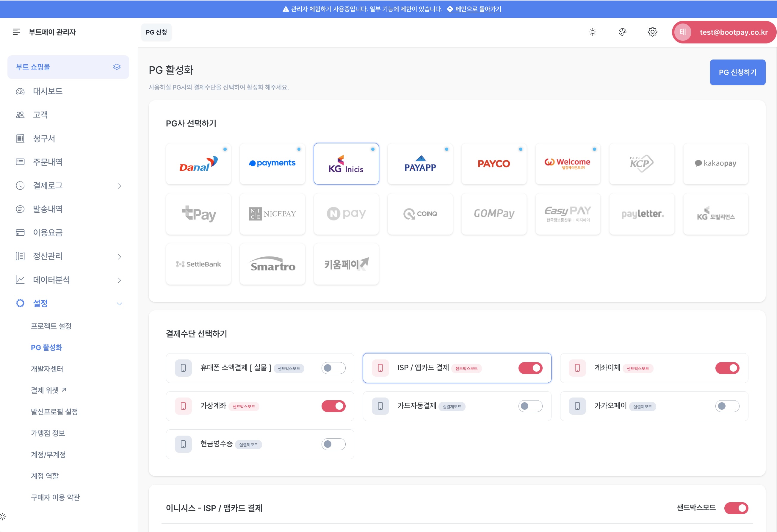Select the 고객 section icon in sidebar

tap(20, 114)
